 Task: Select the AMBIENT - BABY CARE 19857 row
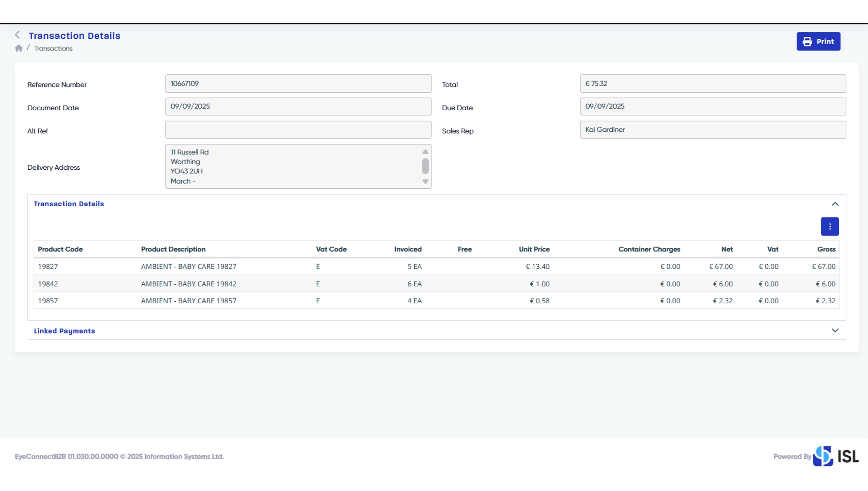click(x=189, y=301)
